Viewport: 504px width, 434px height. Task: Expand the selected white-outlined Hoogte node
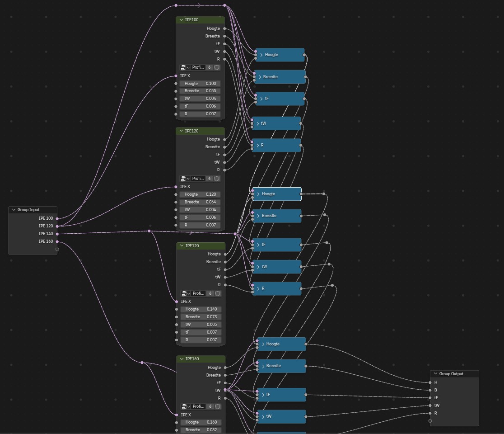click(258, 194)
